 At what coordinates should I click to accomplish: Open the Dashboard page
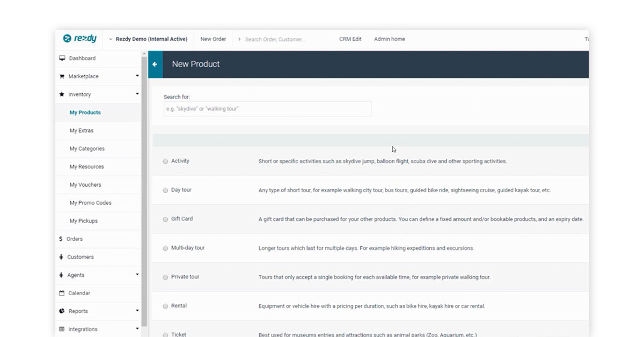coord(82,58)
